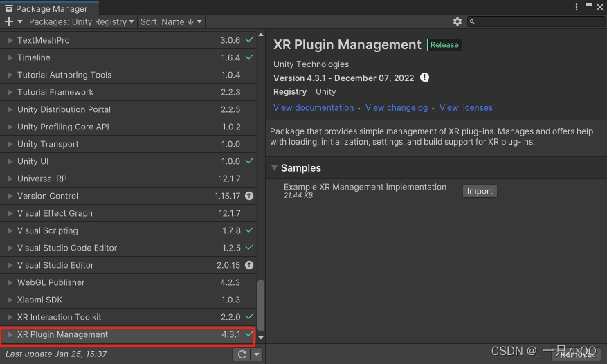
Task: Collapse the Samples section
Action: [x=275, y=168]
